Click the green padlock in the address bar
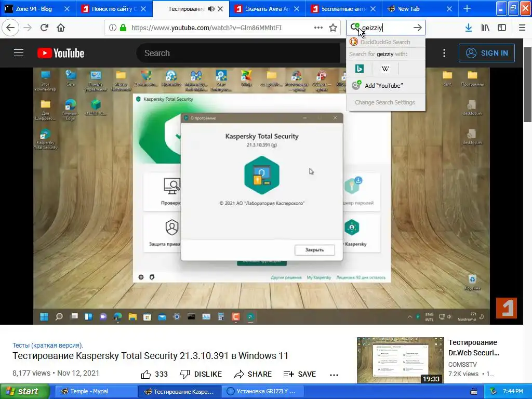Screen dimensions: 532x399 pos(123,28)
